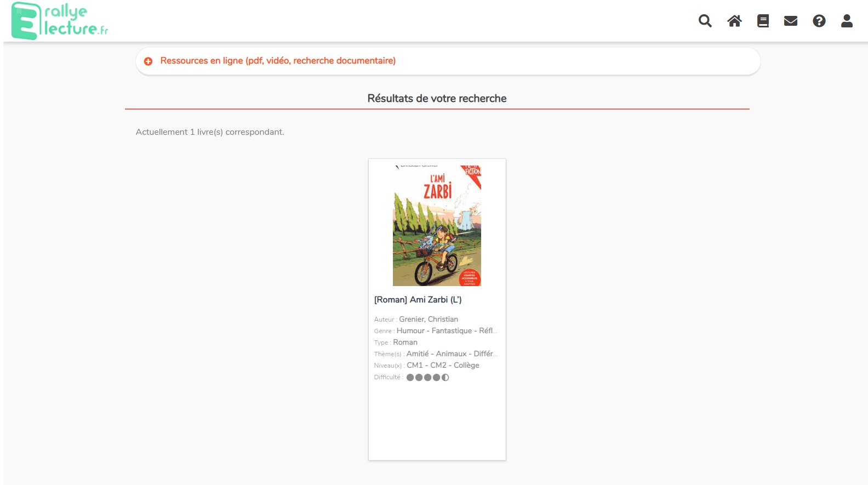Select author Grenier, Christian text
868x485 pixels.
429,319
